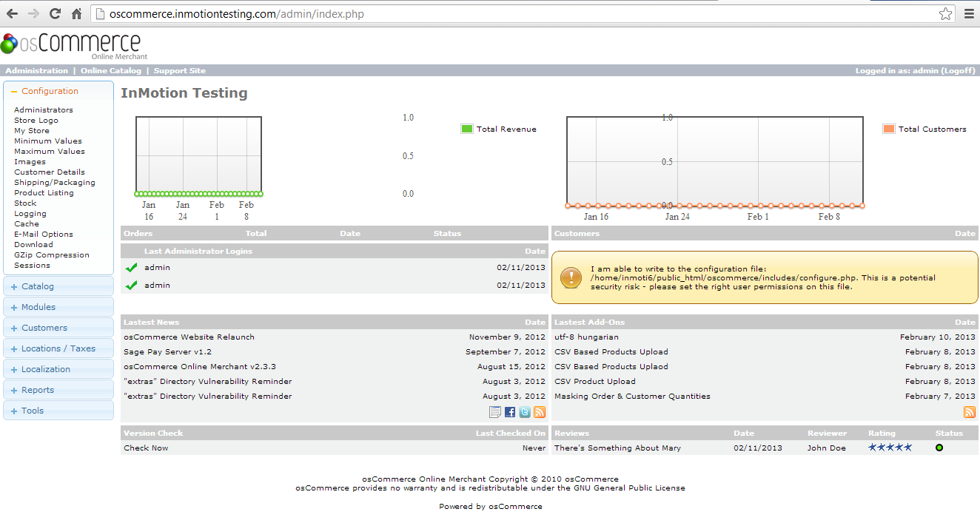Open the newsletter icon under Latest News

click(495, 413)
